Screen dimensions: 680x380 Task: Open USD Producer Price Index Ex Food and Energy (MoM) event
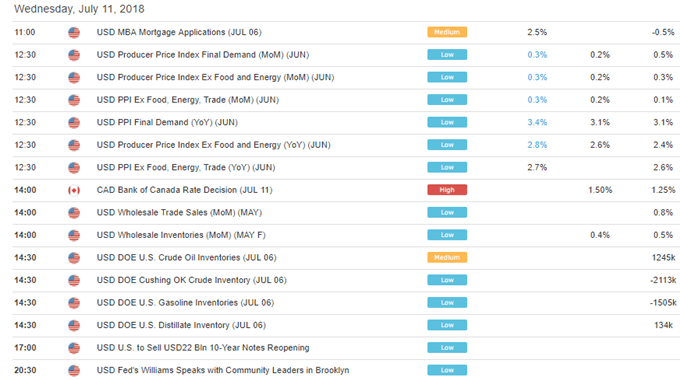click(x=215, y=77)
